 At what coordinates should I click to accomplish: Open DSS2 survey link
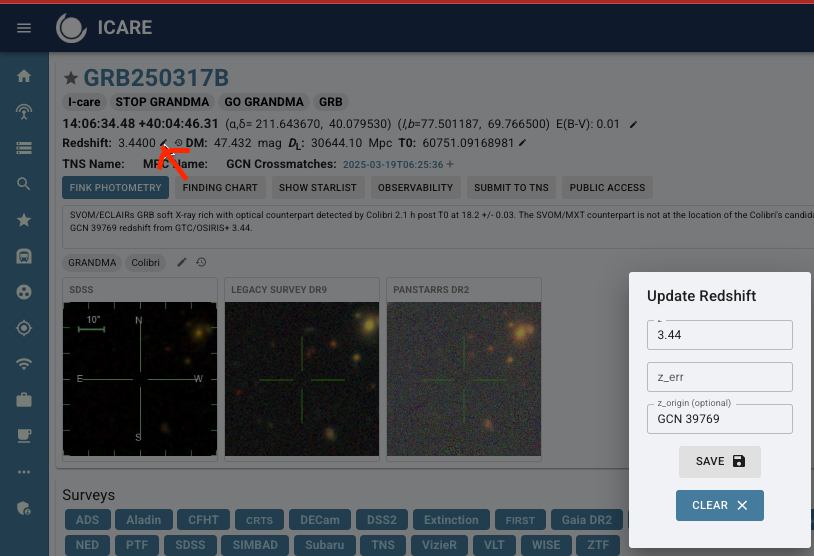pyautogui.click(x=382, y=520)
